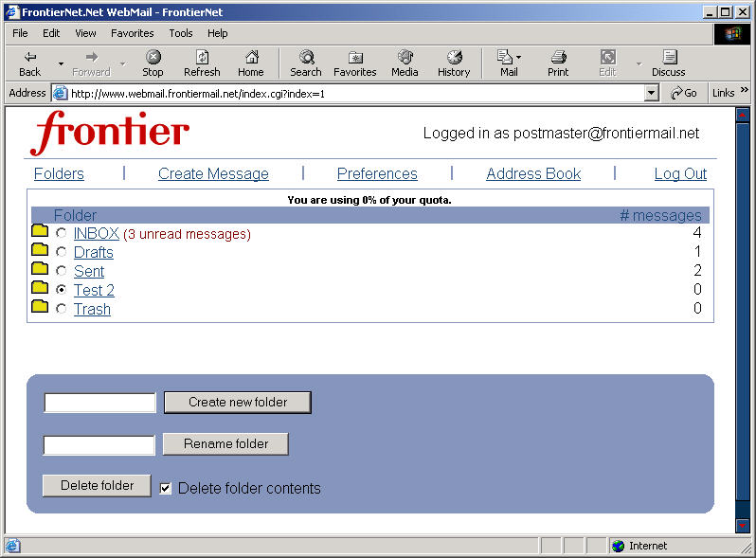Select the Sent radio button
Image resolution: width=756 pixels, height=558 pixels.
(x=62, y=271)
